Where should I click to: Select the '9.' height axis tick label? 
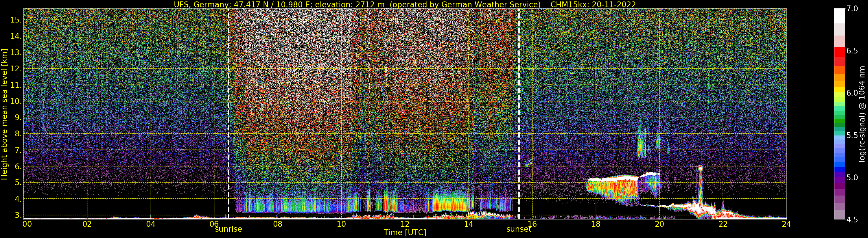tap(18, 118)
